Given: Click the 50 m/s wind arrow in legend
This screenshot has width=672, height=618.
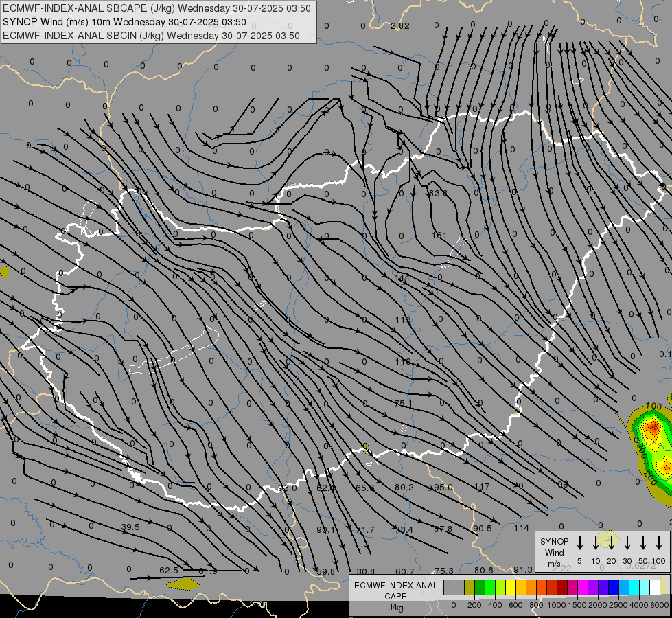Looking at the screenshot, I should click(x=643, y=542).
